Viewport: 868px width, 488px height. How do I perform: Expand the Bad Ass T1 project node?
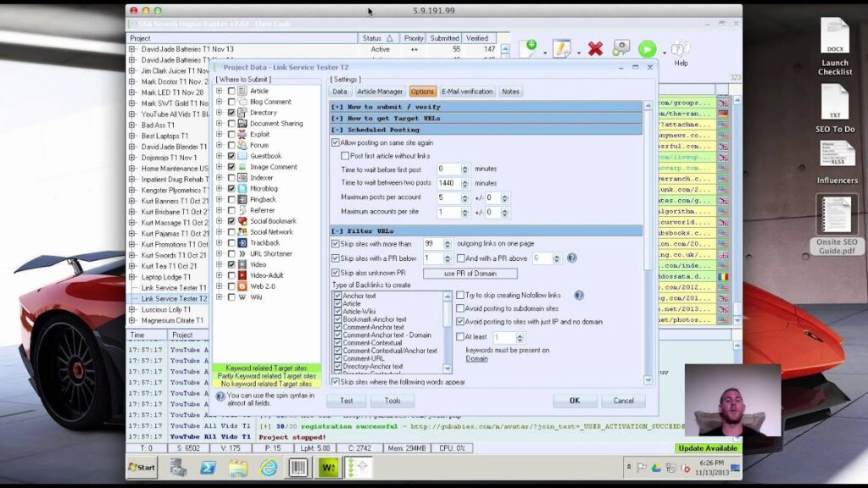(x=132, y=125)
